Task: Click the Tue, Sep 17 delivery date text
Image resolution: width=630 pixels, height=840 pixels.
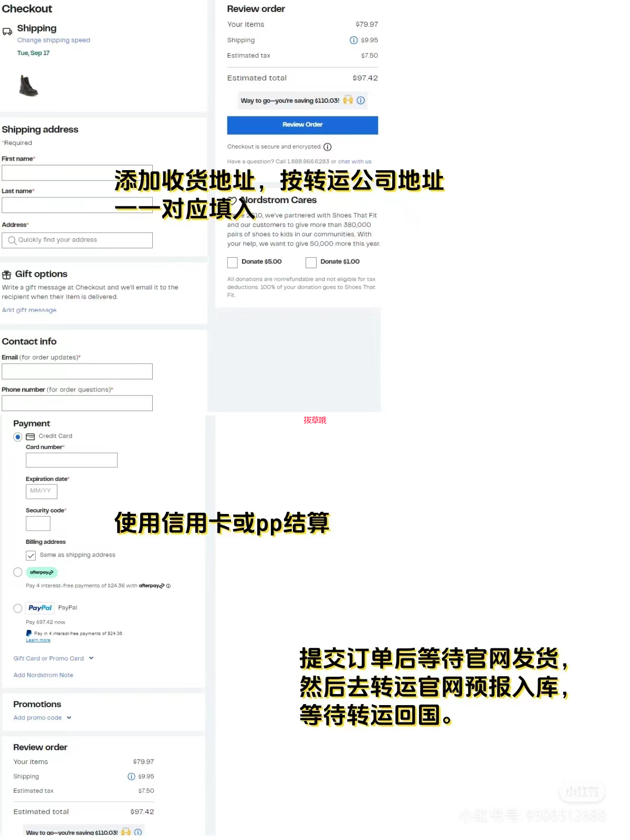Action: 34,53
